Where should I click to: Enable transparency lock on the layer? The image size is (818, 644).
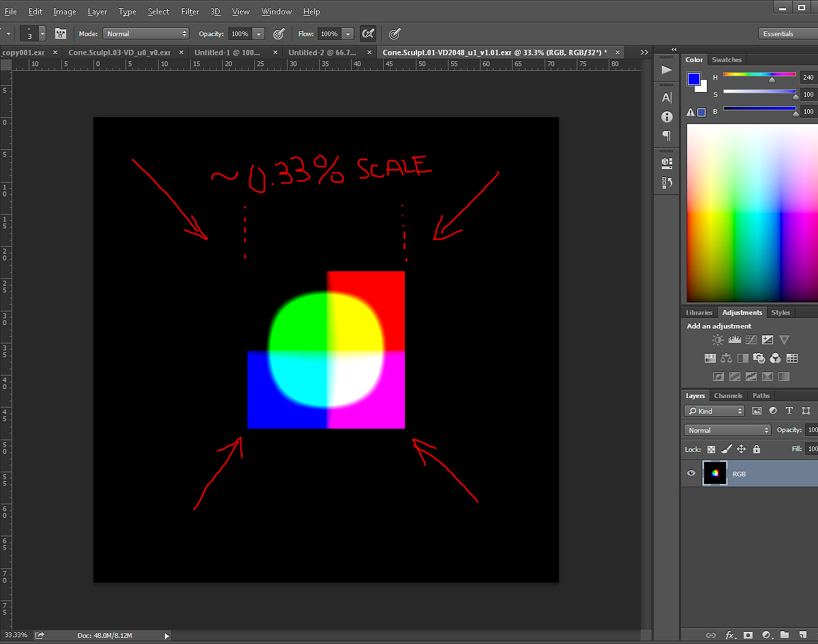[x=712, y=449]
